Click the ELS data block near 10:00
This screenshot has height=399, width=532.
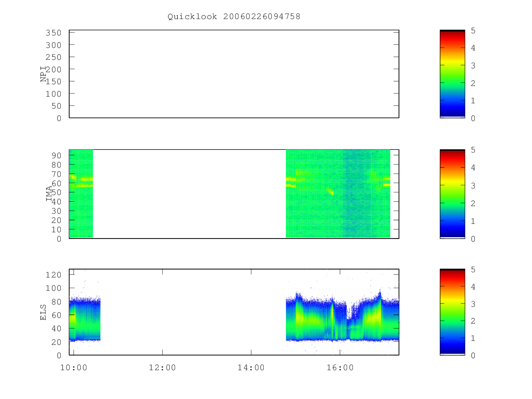coord(85,319)
